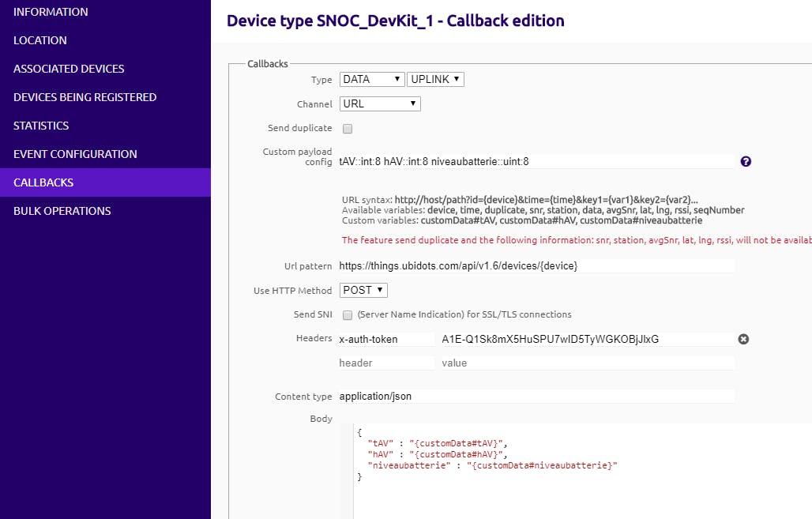Toggle the Send SNI checkbox

pyautogui.click(x=348, y=314)
